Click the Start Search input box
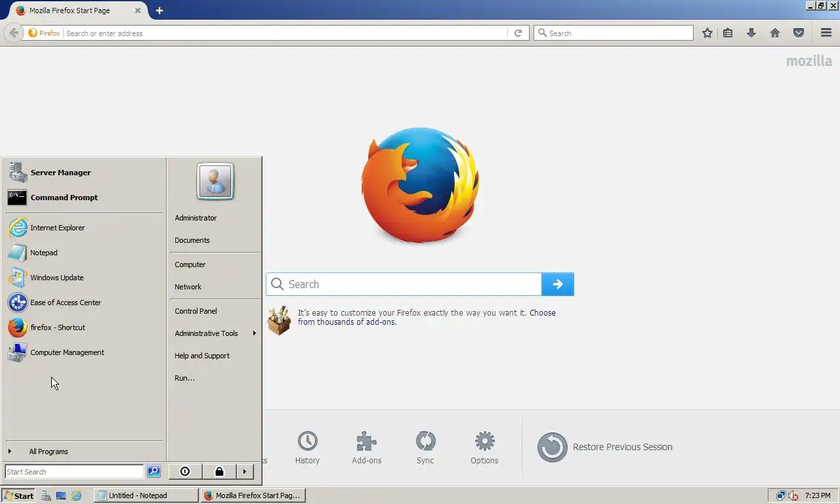 (73, 472)
